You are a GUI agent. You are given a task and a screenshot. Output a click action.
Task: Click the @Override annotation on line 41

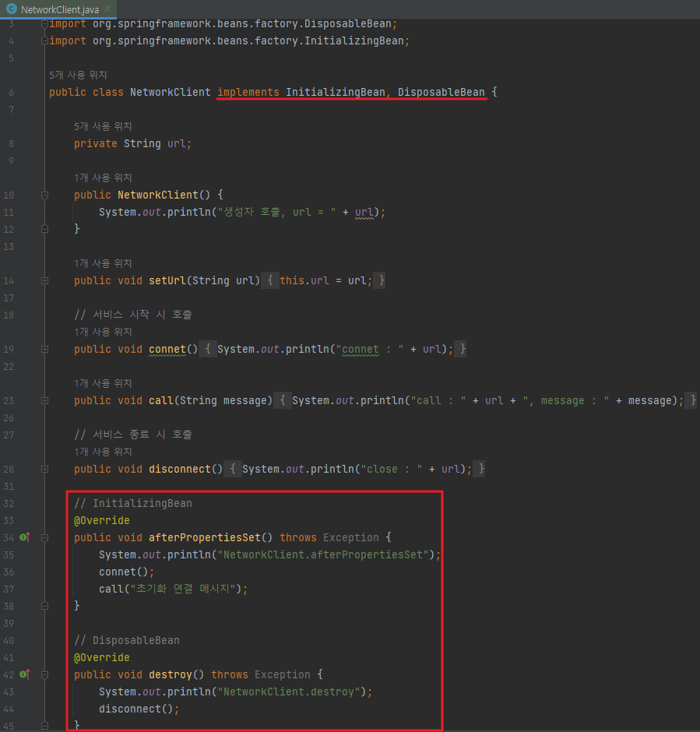tap(102, 658)
